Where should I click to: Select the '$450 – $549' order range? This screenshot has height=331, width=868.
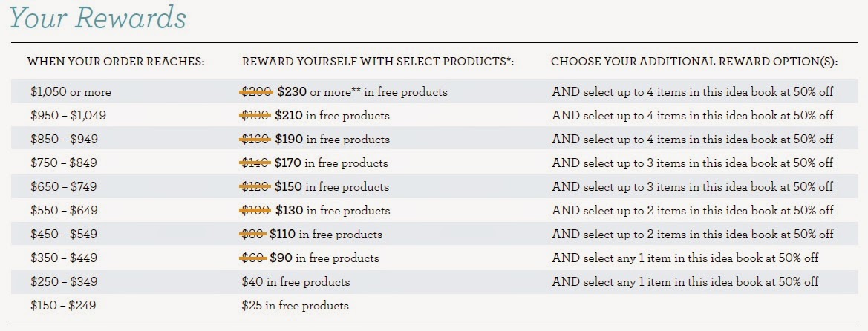click(64, 234)
